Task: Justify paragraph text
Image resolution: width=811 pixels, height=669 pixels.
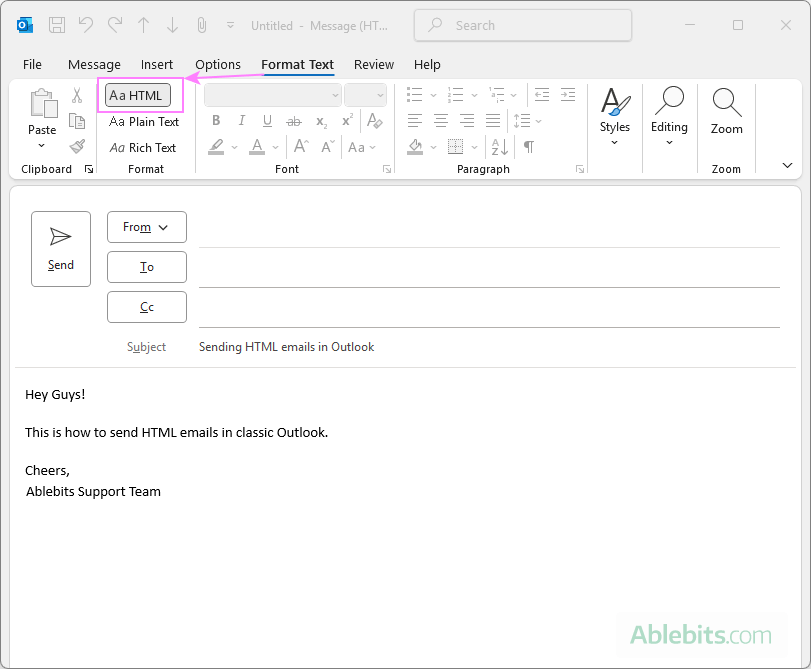Action: point(493,121)
